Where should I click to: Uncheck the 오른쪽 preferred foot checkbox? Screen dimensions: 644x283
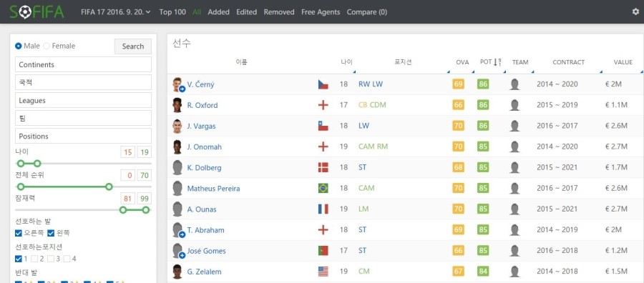tap(18, 233)
